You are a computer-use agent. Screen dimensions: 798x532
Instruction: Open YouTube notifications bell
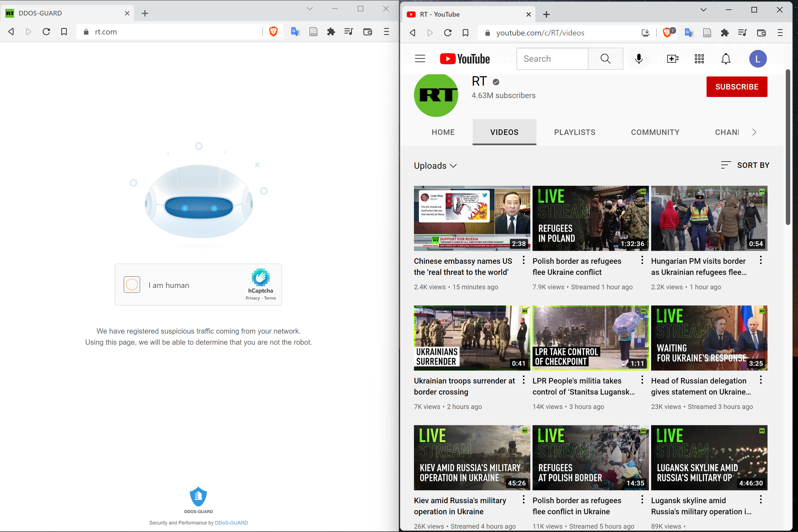click(x=726, y=59)
